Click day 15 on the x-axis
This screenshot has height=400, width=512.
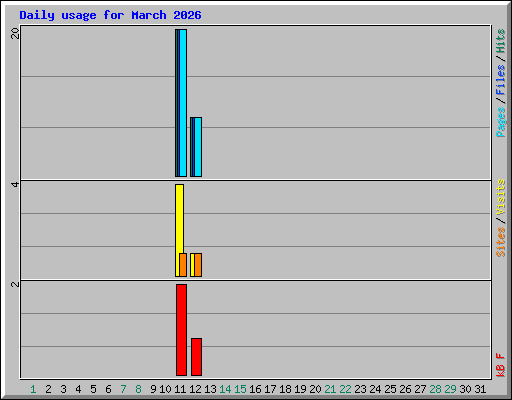[x=240, y=389]
